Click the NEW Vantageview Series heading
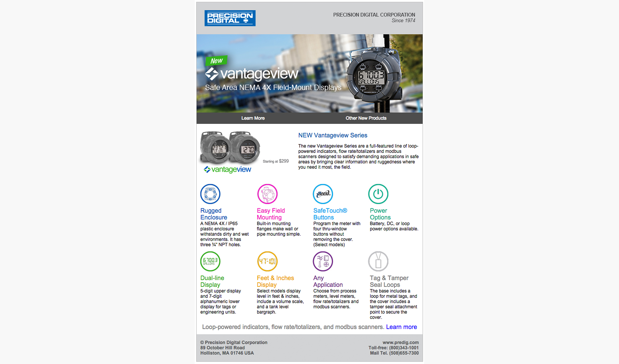The height and width of the screenshot is (364, 619). 333,135
